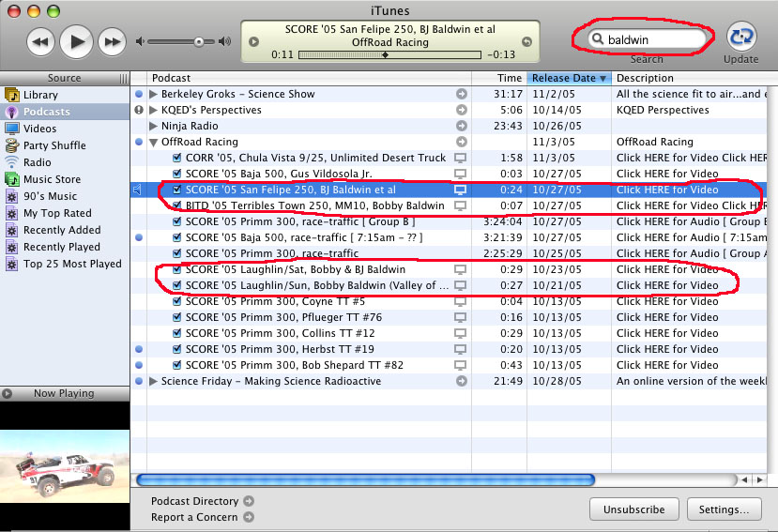Click the play button
The image size is (778, 532).
click(x=76, y=41)
